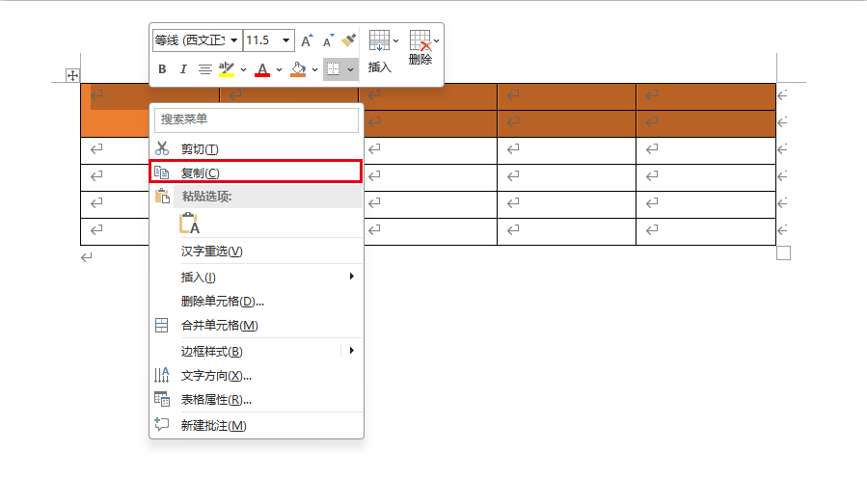
Task: Open the font name dropdown
Action: [234, 40]
